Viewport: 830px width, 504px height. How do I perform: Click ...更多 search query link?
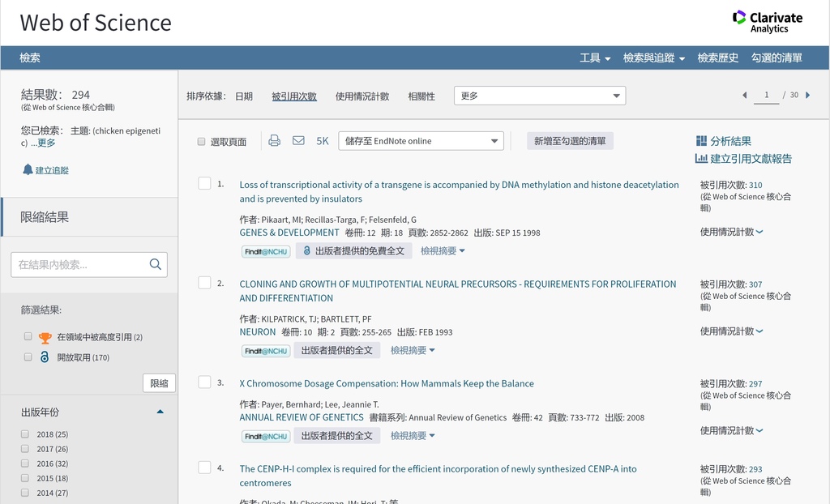pyautogui.click(x=43, y=143)
